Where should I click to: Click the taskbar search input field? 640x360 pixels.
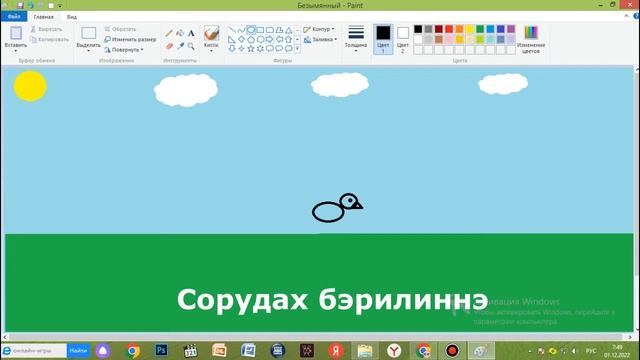pyautogui.click(x=34, y=351)
